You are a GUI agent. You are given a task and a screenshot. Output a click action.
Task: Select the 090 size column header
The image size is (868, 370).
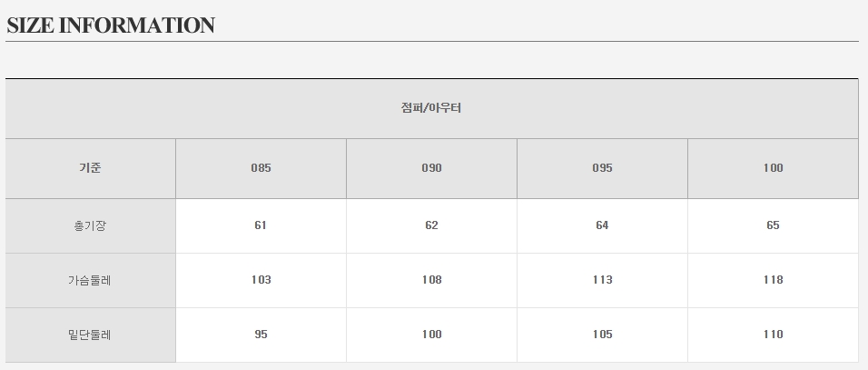[431, 168]
